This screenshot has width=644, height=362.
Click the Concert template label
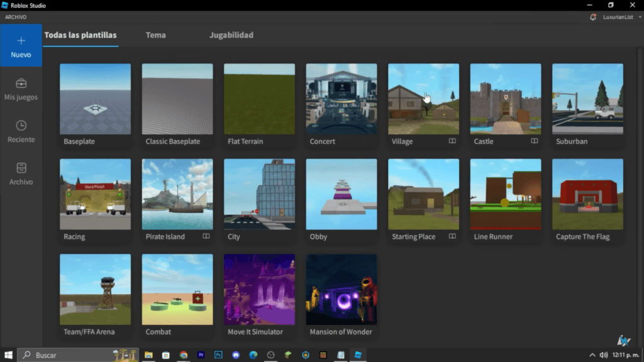[323, 141]
